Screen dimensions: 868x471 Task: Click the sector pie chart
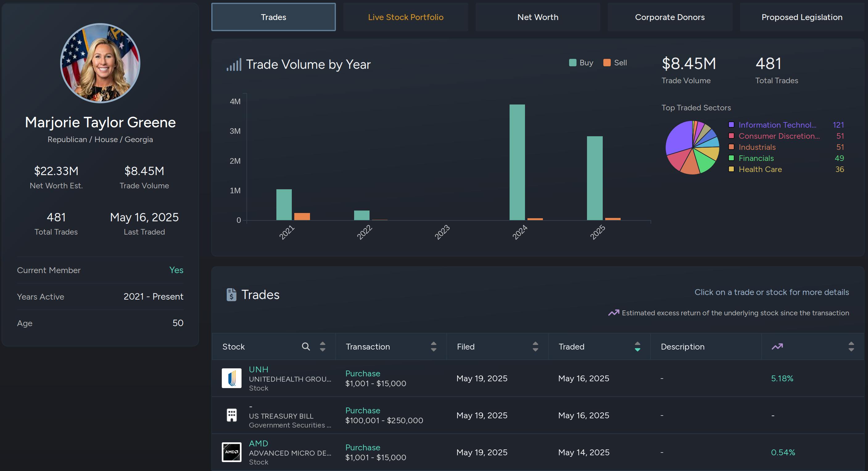coord(692,147)
